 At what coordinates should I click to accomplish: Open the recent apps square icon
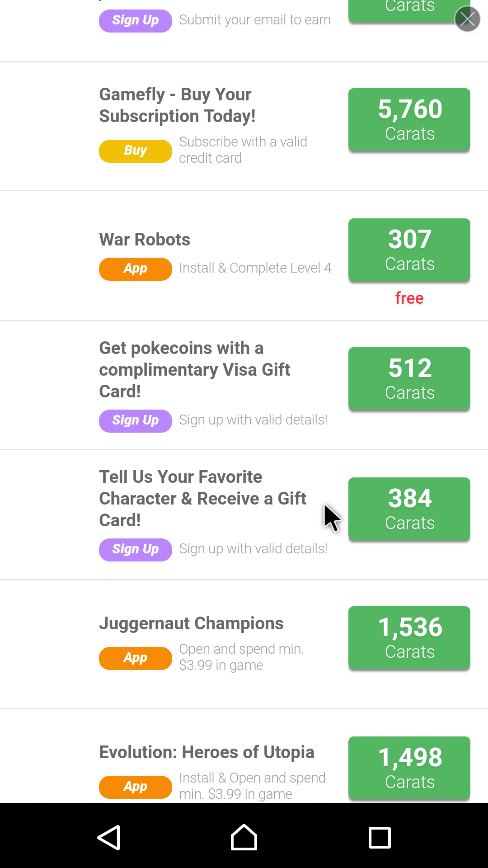(x=380, y=837)
